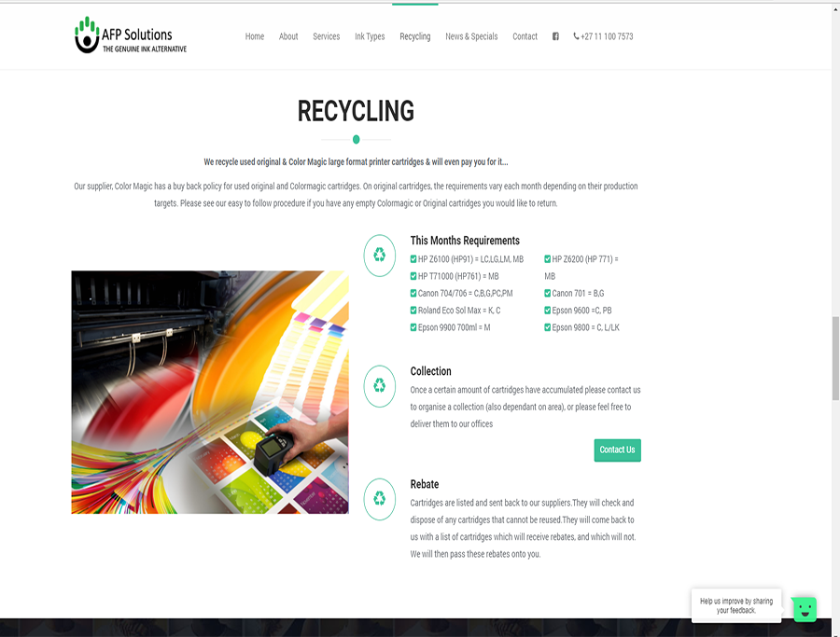Viewport: 840px width, 637px height.
Task: Click 'Roland Eco Sol Max = K, C' text
Action: tap(459, 311)
